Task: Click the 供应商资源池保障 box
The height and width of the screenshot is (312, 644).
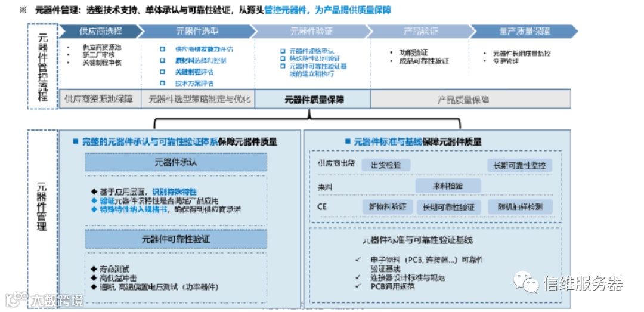Action: [100, 99]
